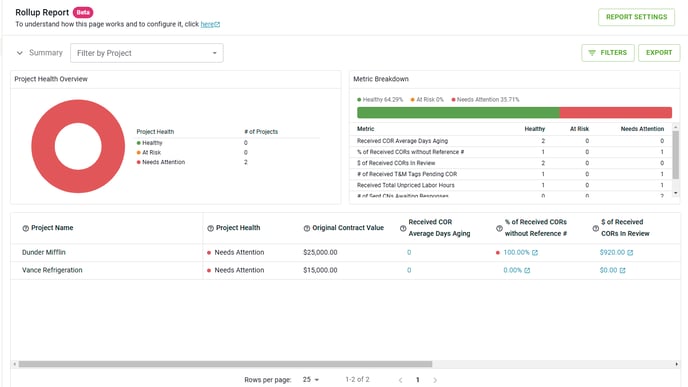Click the $ of Received CORs In Review metric row
Image resolution: width=688 pixels, height=387 pixels.
[513, 163]
